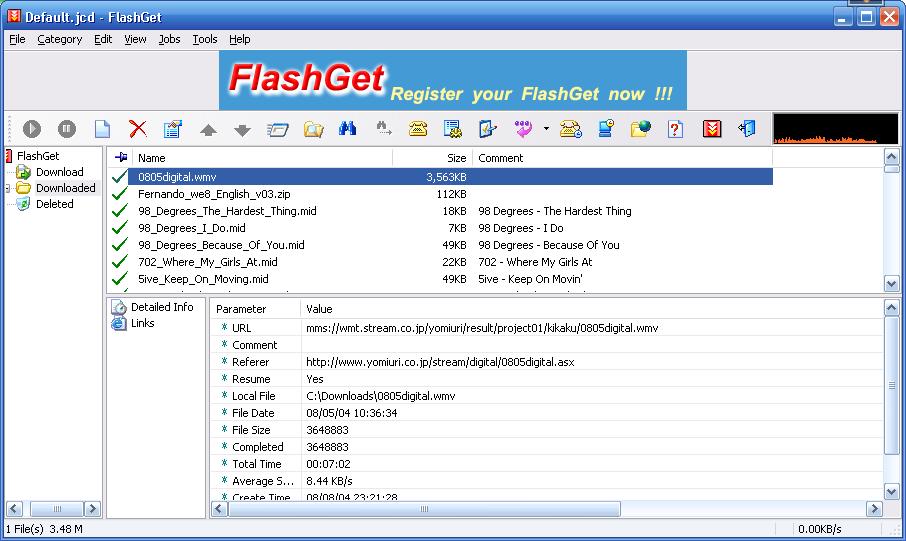Click the New download blank page icon
The height and width of the screenshot is (541, 906).
point(102,128)
